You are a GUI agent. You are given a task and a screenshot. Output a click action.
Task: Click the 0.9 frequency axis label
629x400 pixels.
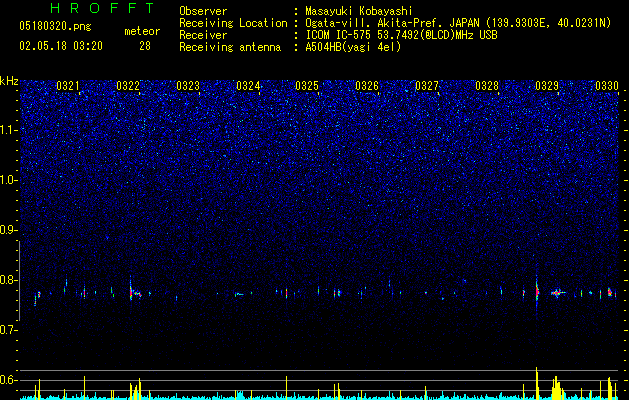click(x=9, y=230)
